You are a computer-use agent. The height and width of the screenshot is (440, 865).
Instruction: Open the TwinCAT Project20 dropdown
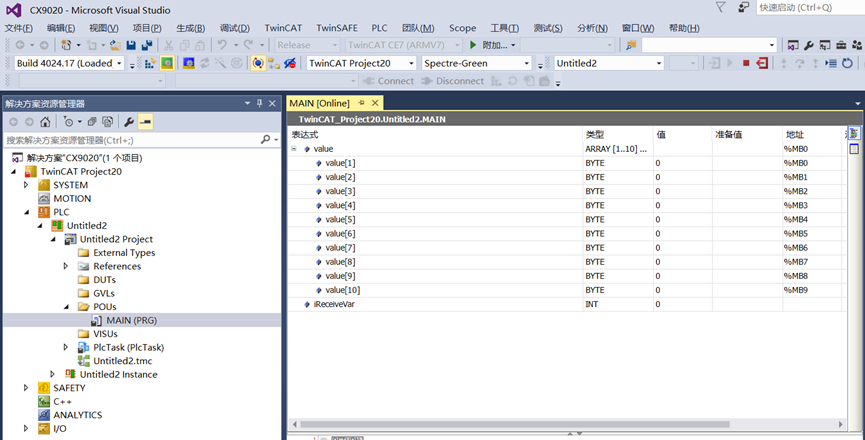click(x=411, y=63)
